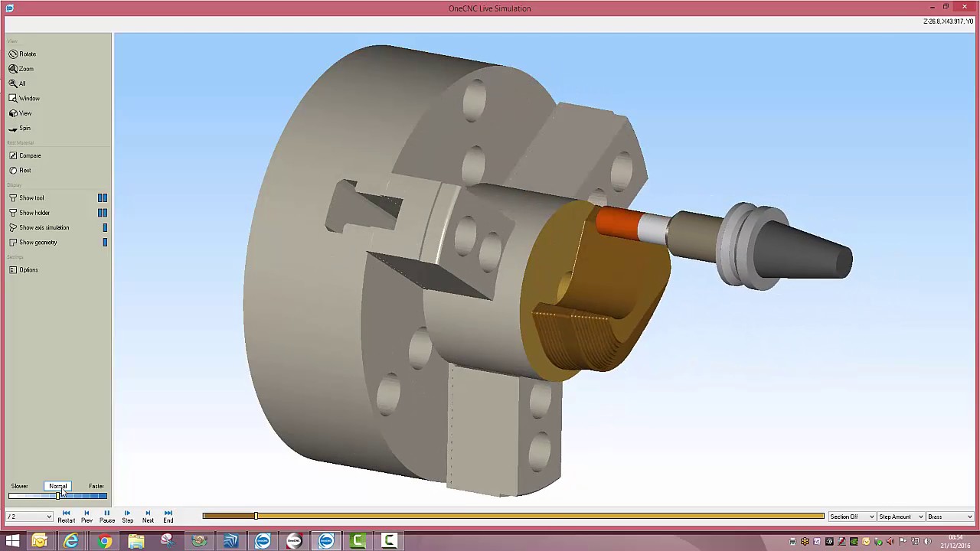
Task: Open Google Chrome from taskbar
Action: click(103, 541)
